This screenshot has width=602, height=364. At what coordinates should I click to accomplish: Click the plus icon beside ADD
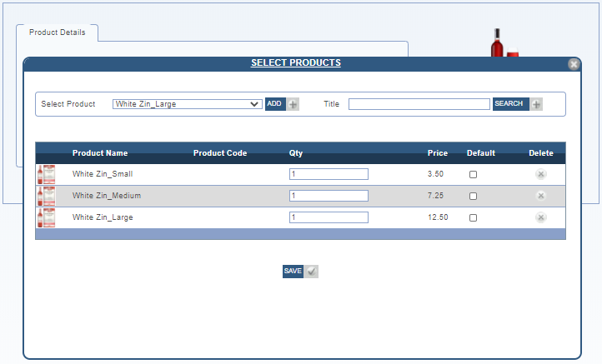(293, 104)
